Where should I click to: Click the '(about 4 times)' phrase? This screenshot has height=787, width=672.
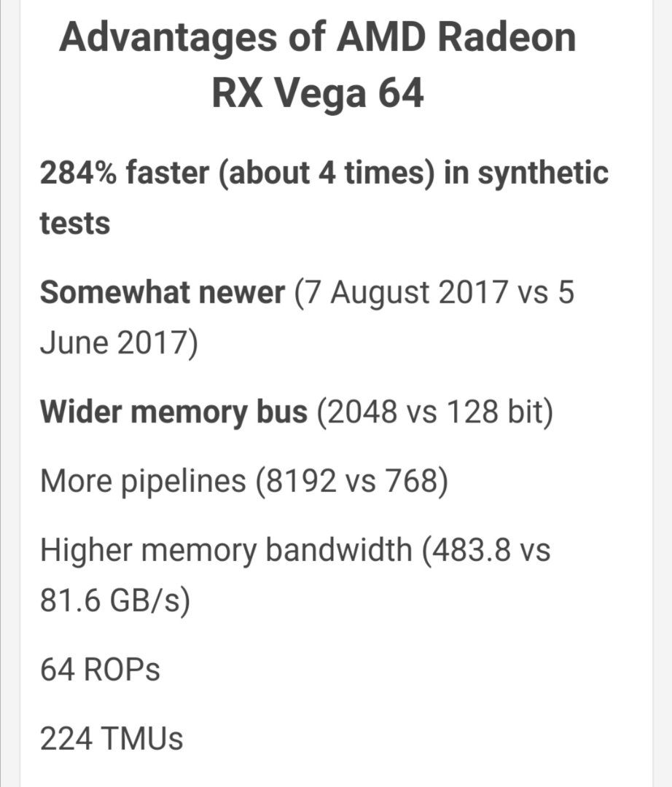tap(324, 173)
